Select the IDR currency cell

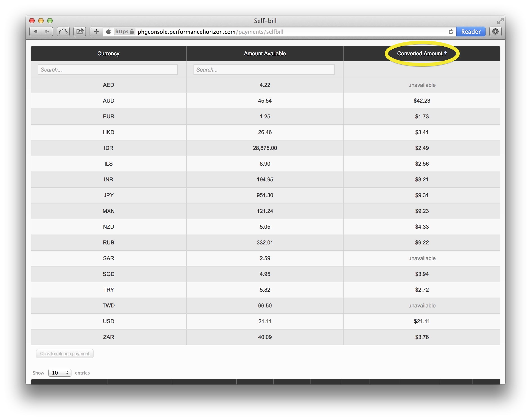tap(108, 148)
